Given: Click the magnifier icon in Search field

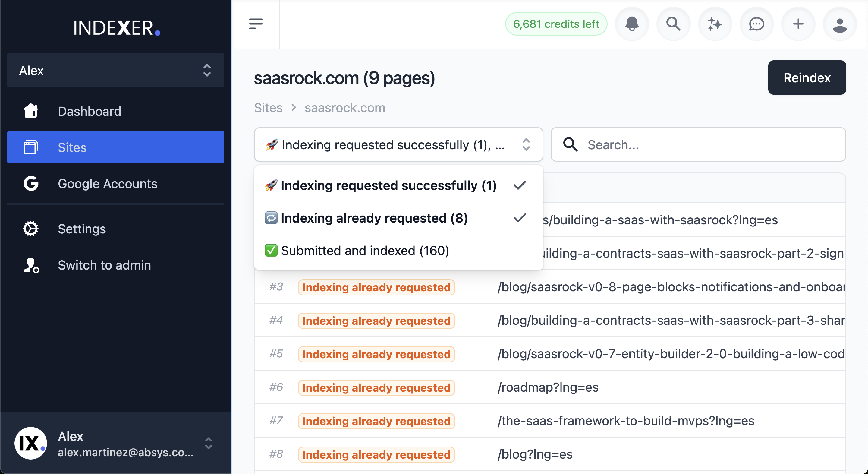Looking at the screenshot, I should pyautogui.click(x=570, y=144).
